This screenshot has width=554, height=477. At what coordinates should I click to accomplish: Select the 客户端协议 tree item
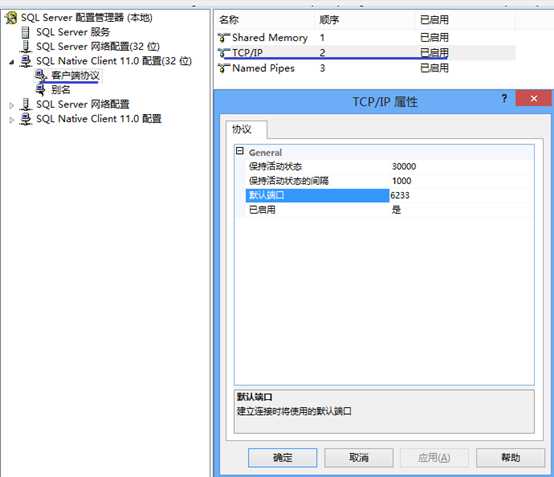click(75, 75)
